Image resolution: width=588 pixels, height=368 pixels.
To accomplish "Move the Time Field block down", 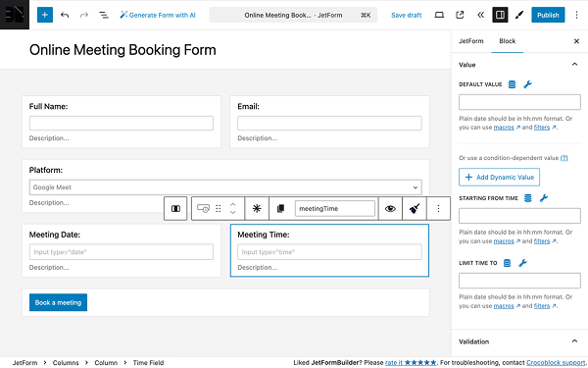I will click(x=233, y=213).
